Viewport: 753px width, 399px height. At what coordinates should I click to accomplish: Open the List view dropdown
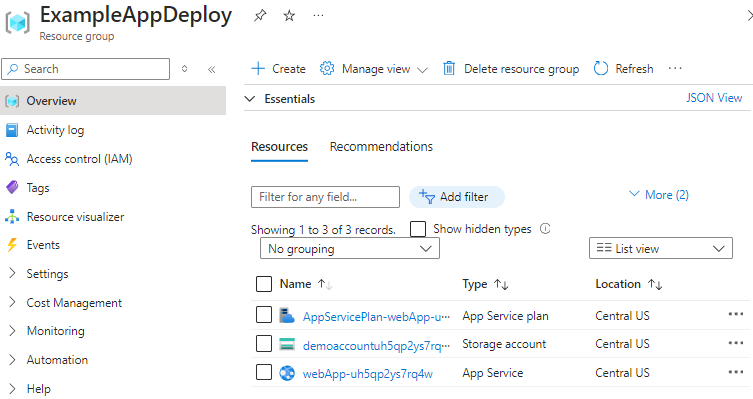[661, 248]
